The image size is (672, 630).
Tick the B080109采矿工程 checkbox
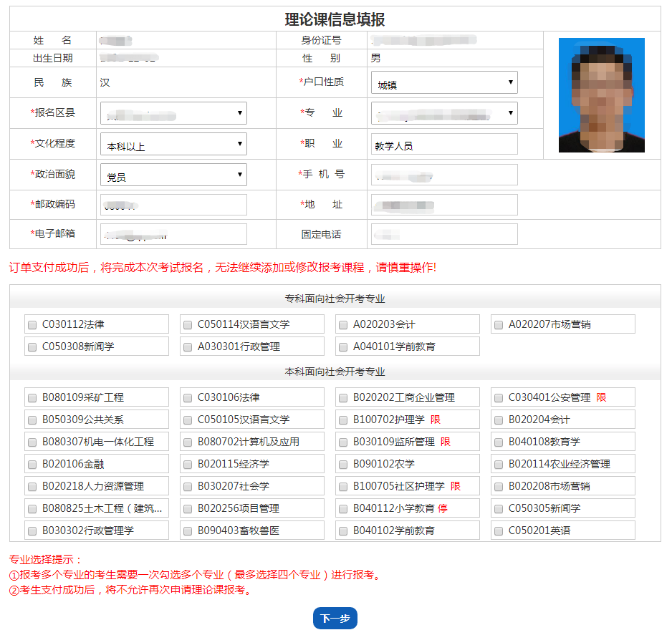click(x=32, y=397)
